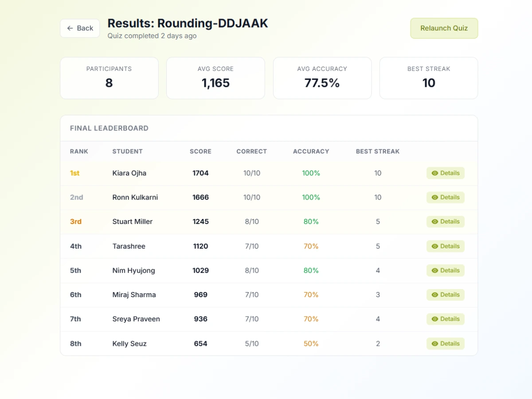Click the FINAL LEADERBOARD heading
532x399 pixels.
coord(109,128)
